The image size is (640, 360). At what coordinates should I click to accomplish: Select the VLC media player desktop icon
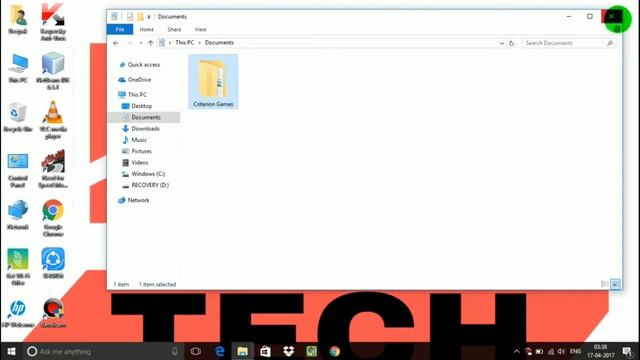(x=53, y=120)
